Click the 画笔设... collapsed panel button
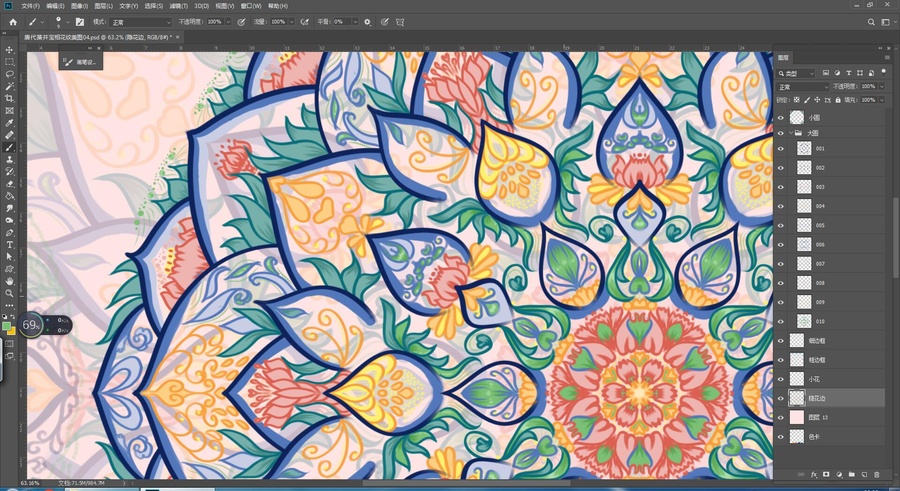The height and width of the screenshot is (491, 900). pos(81,61)
